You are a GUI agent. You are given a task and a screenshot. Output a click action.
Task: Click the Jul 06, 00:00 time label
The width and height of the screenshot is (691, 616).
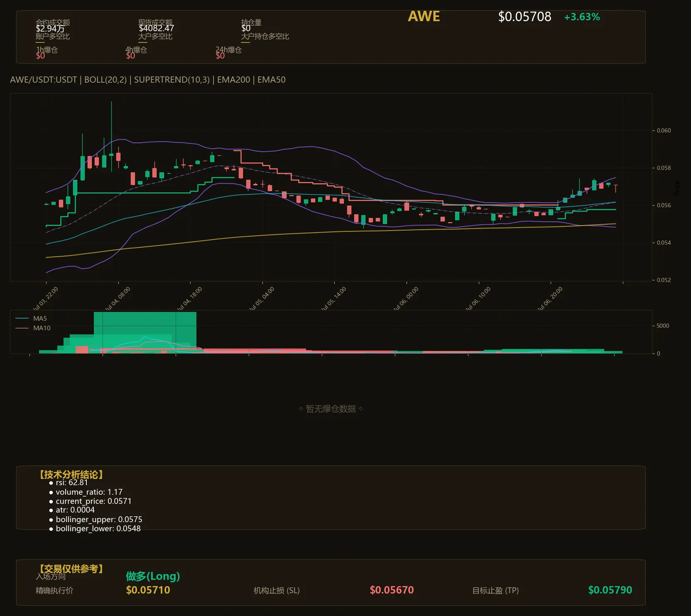[406, 299]
